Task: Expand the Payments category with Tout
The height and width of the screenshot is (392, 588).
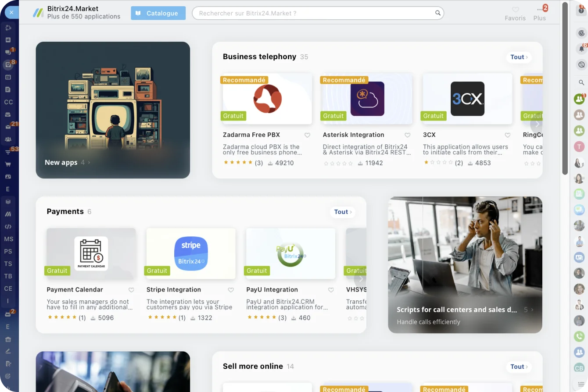Action: [x=342, y=212]
